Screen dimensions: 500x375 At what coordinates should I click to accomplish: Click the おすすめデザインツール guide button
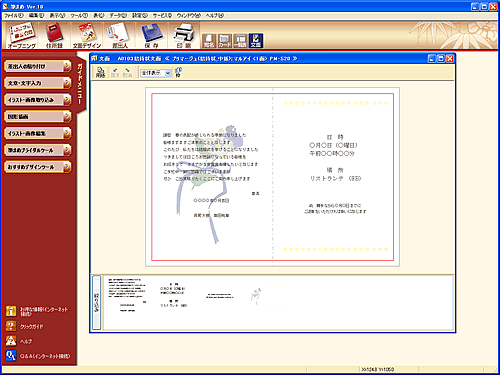click(38, 167)
